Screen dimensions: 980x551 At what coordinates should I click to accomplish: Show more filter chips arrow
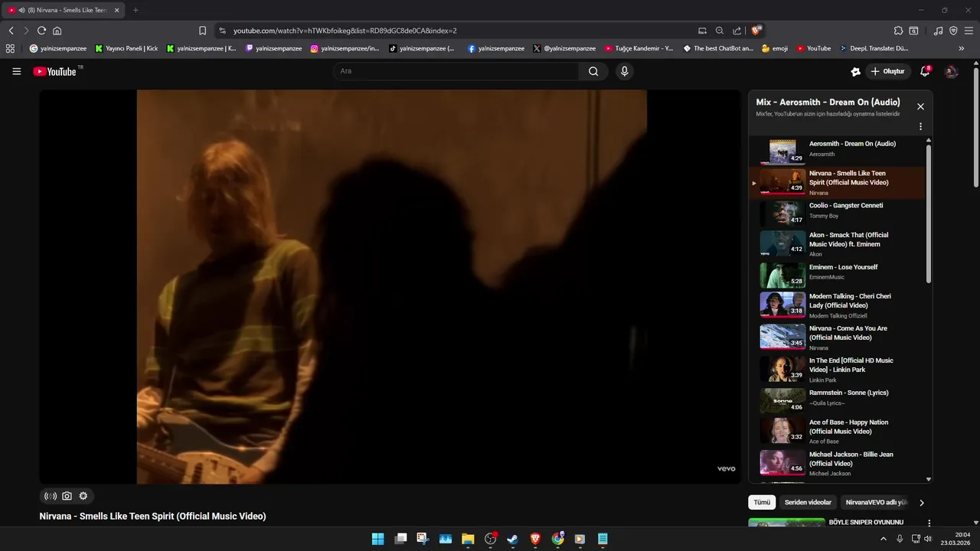tap(922, 503)
